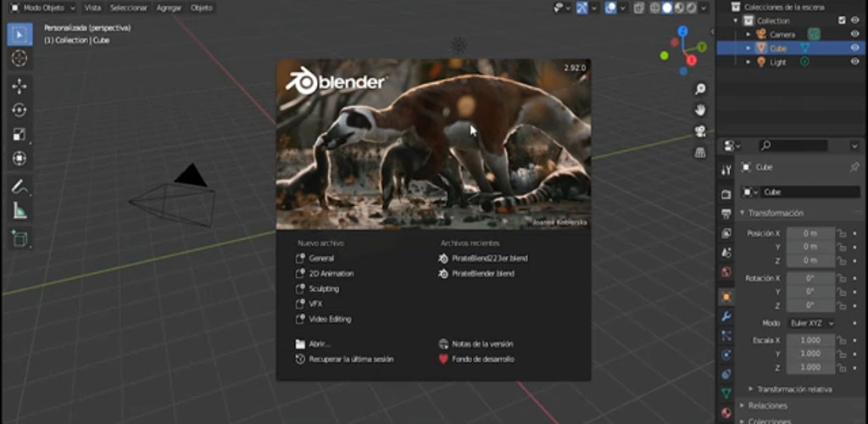Image resolution: width=868 pixels, height=424 pixels.
Task: Open the Scene properties tab
Action: coord(726,253)
